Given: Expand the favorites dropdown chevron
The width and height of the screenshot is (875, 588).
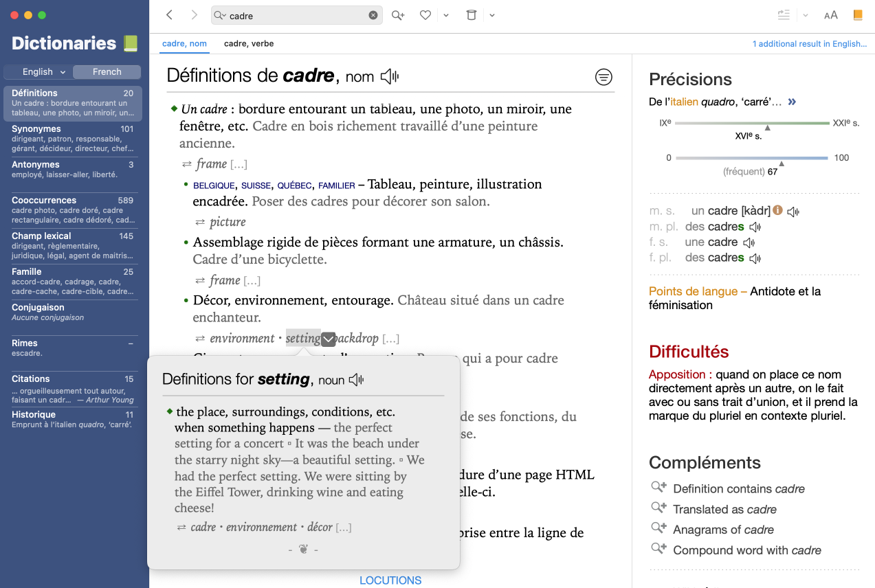Looking at the screenshot, I should [x=446, y=15].
